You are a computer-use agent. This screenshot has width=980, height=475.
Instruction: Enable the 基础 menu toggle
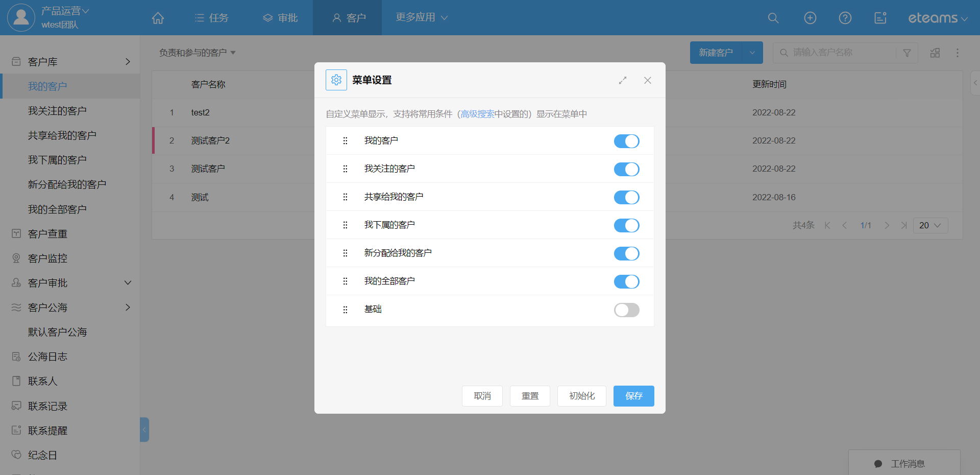tap(626, 310)
